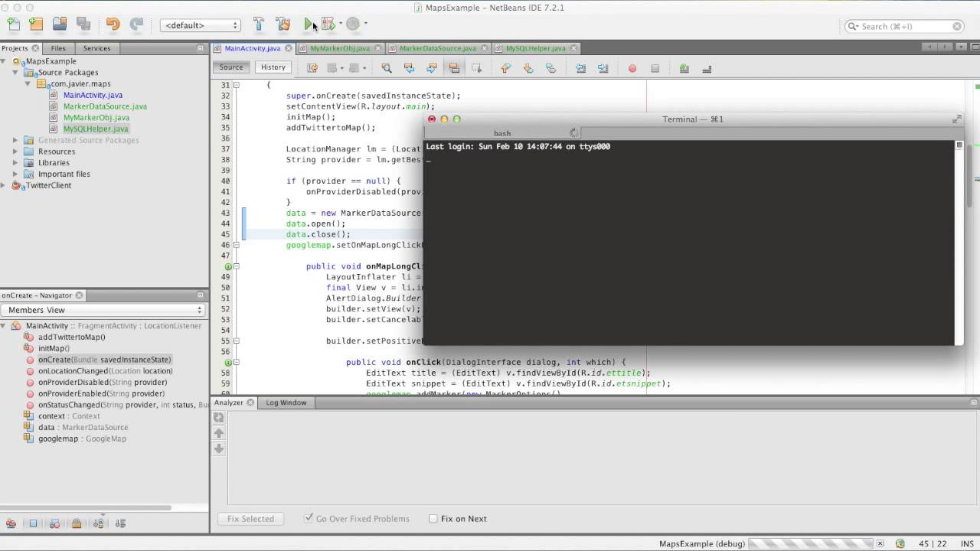Click Find Next Occurrence icon
This screenshot has width=980, height=551.
click(x=432, y=68)
